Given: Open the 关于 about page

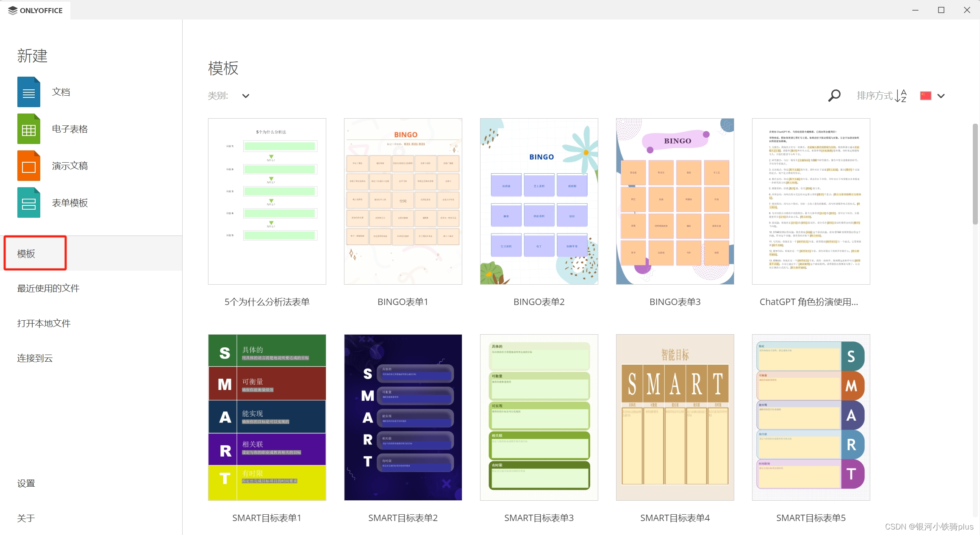Looking at the screenshot, I should tap(26, 518).
